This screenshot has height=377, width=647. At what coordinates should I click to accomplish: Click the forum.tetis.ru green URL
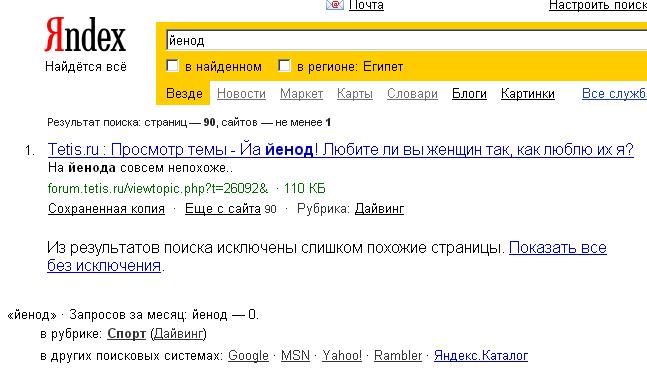(x=158, y=188)
